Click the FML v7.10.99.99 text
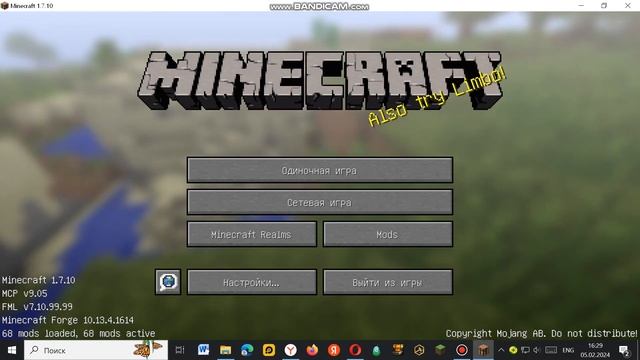 click(37, 307)
